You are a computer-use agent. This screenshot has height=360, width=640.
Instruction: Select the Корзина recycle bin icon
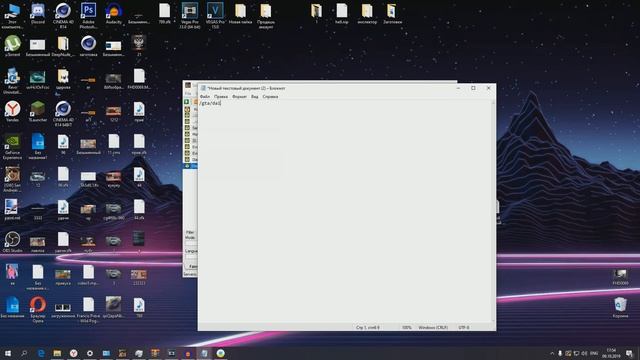point(620,307)
